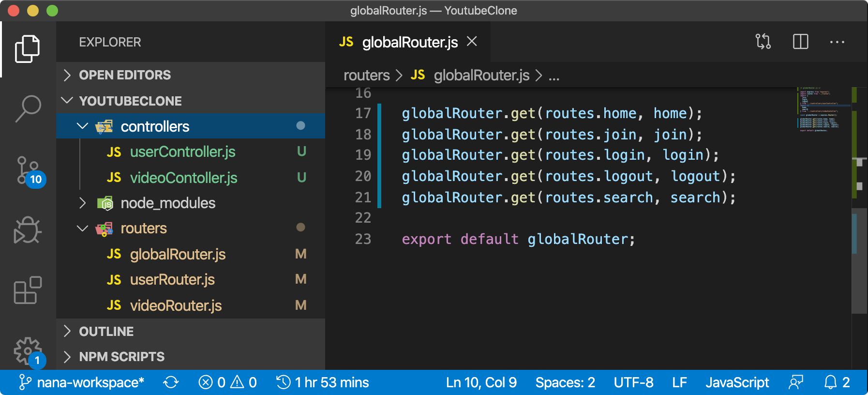
Task: Open userRouter.js in the explorer
Action: point(191,279)
